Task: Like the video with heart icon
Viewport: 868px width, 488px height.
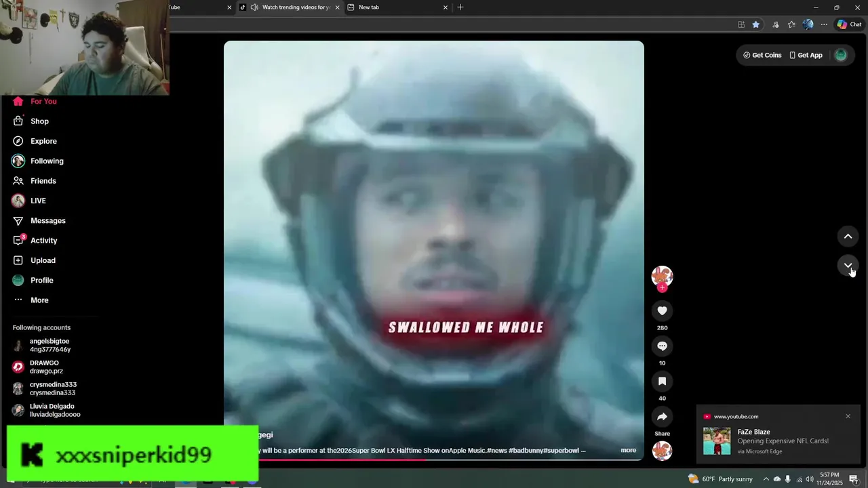Action: tap(662, 311)
